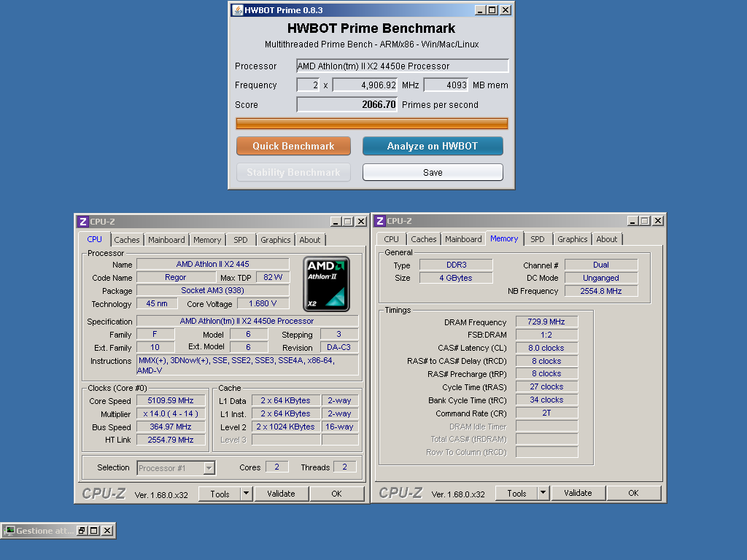Click the orange benchmark progress bar
This screenshot has width=747, height=560.
tap(371, 124)
